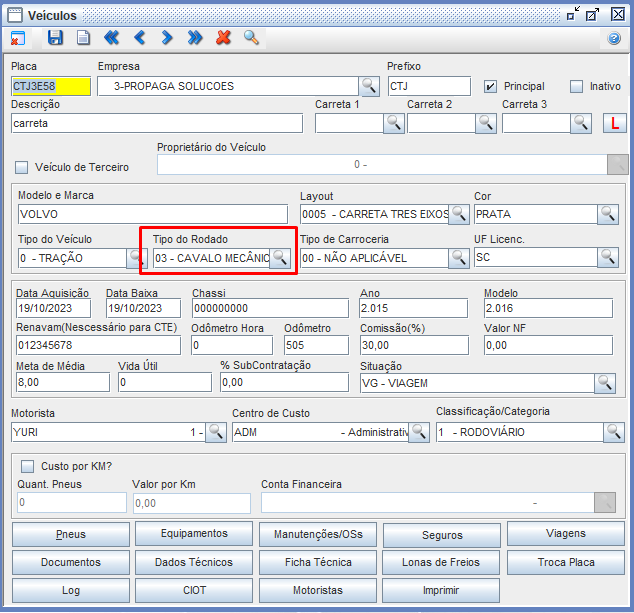Screen dimensions: 634x613
Task: Click the Descrição field with carreta
Action: pos(157,123)
